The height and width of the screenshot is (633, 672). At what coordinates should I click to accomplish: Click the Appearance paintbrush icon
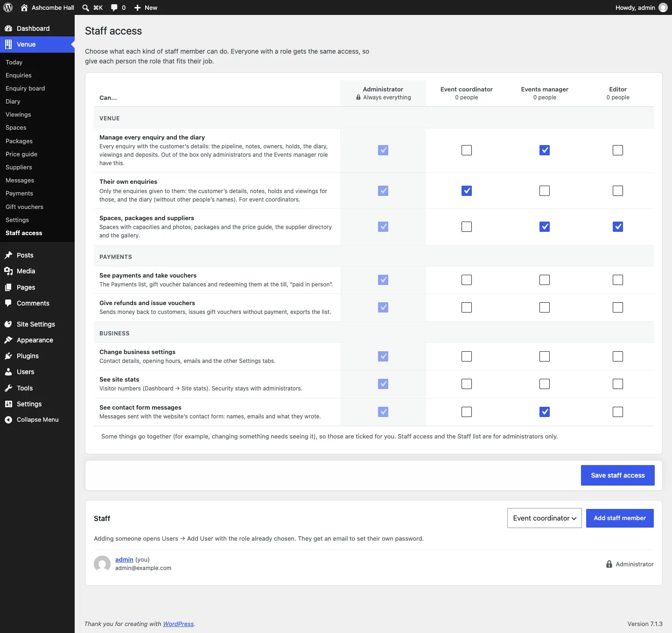8,340
